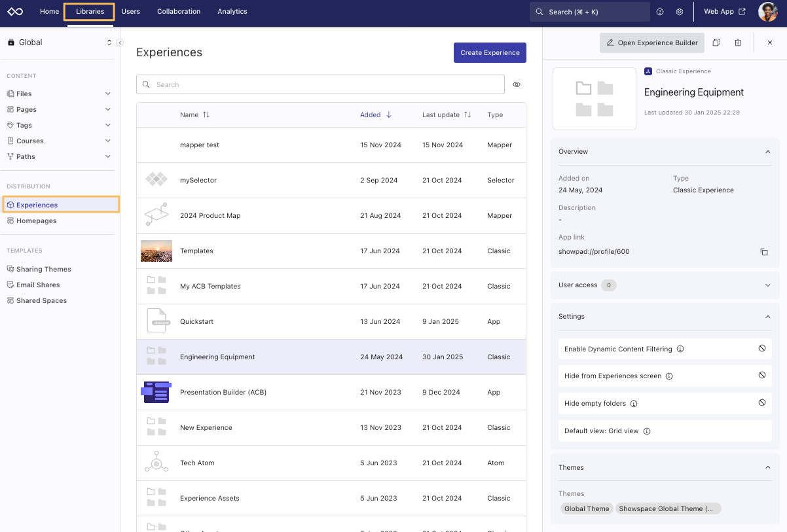Sort by Added column arrow
This screenshot has height=532, width=787.
(x=389, y=115)
